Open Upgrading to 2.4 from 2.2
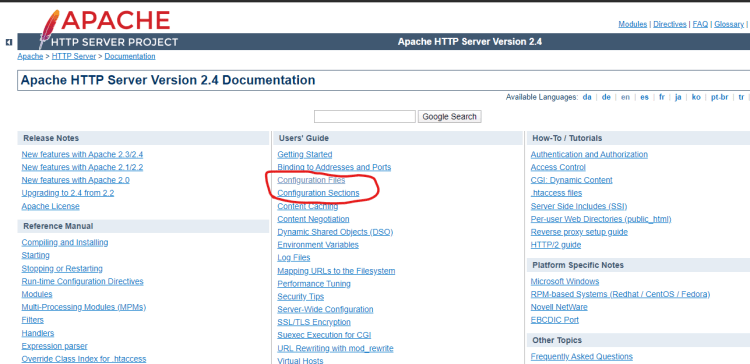 click(68, 193)
